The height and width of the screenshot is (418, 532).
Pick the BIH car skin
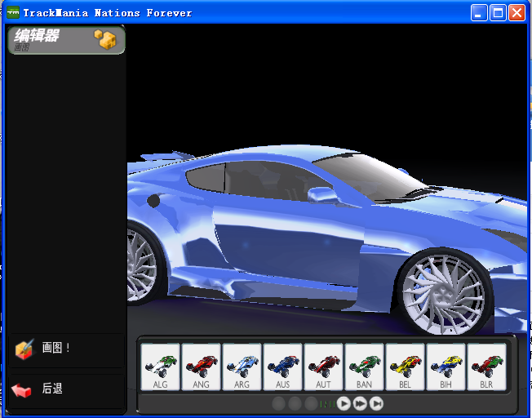tap(446, 367)
